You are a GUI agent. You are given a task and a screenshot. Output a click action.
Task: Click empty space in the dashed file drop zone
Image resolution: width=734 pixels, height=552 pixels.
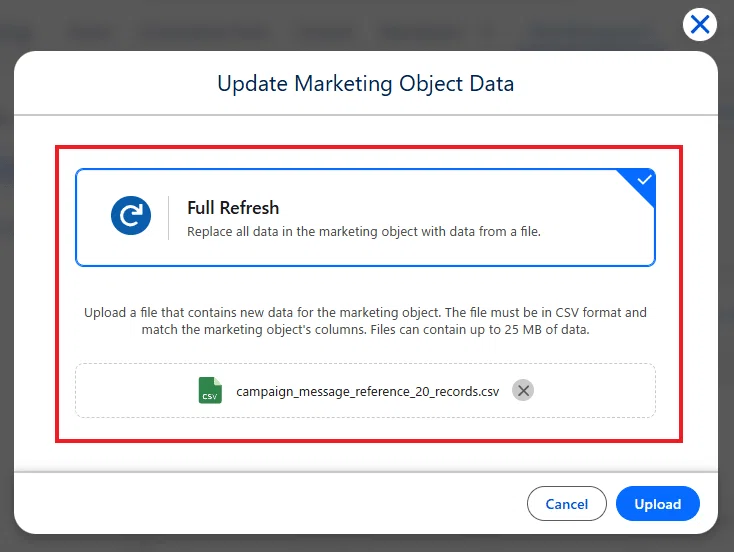595,390
